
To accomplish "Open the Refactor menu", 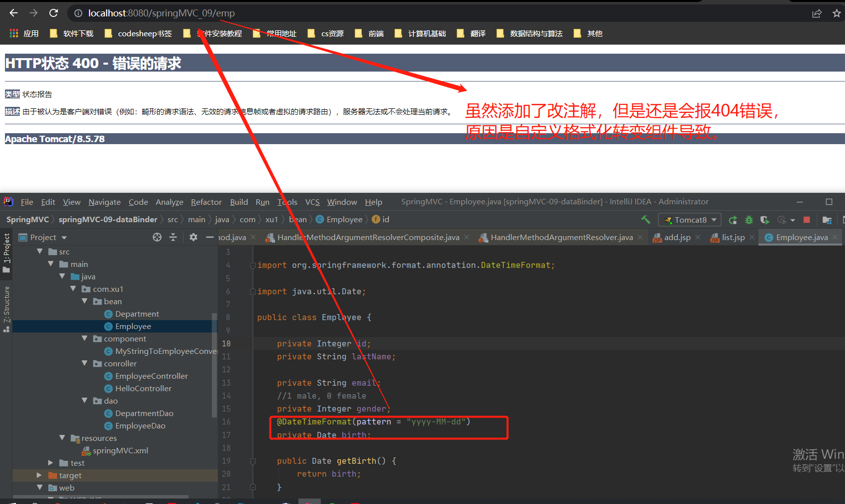I will click(x=206, y=202).
